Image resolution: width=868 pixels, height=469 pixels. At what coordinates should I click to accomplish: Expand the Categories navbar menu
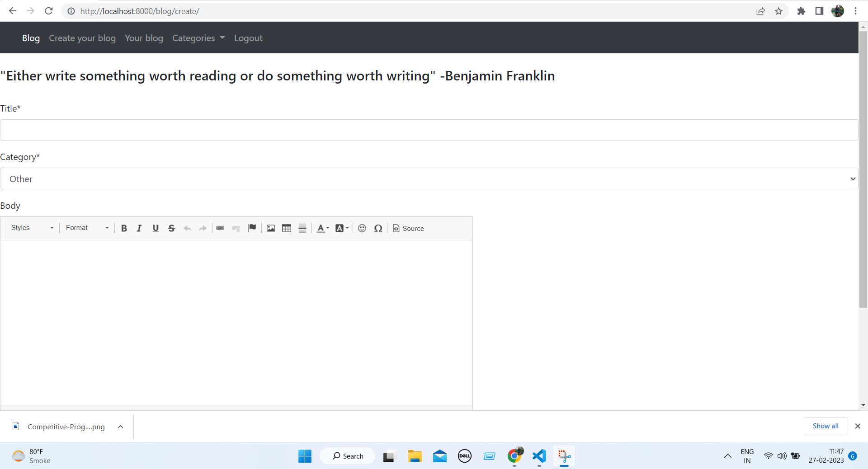(198, 38)
